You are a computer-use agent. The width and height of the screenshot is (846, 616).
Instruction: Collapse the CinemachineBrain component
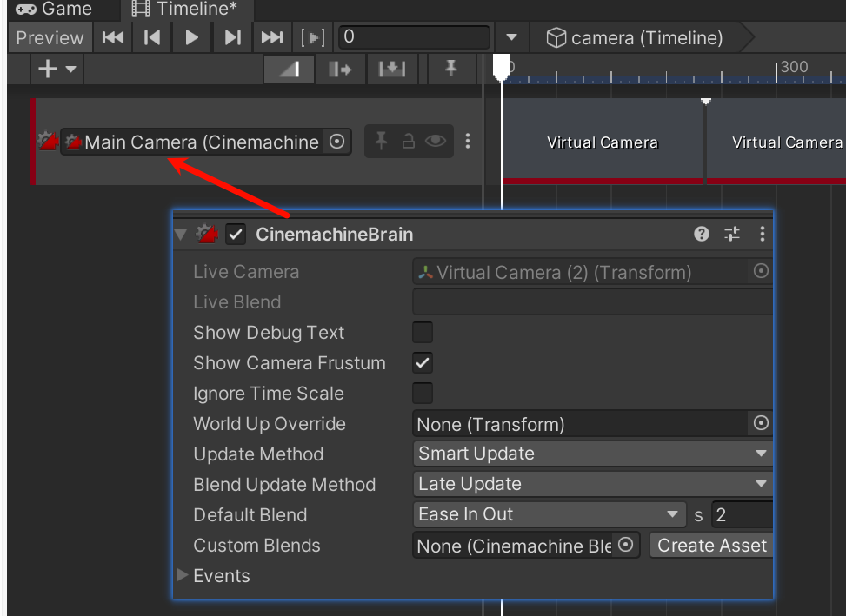(181, 235)
